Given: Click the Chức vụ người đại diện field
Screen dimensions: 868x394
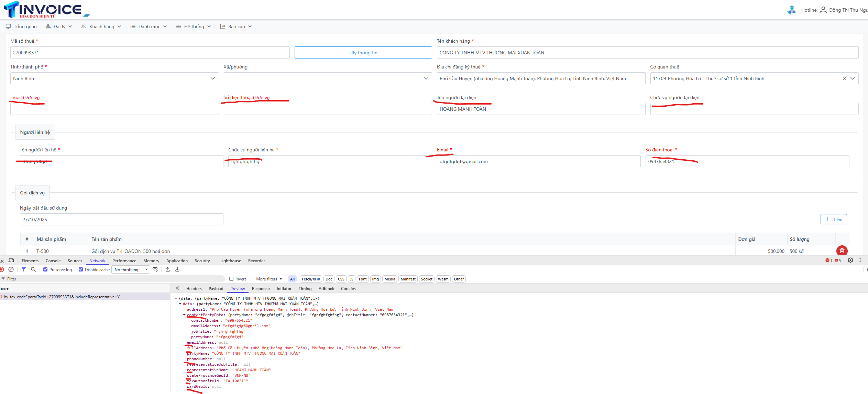Looking at the screenshot, I should pyautogui.click(x=754, y=109).
